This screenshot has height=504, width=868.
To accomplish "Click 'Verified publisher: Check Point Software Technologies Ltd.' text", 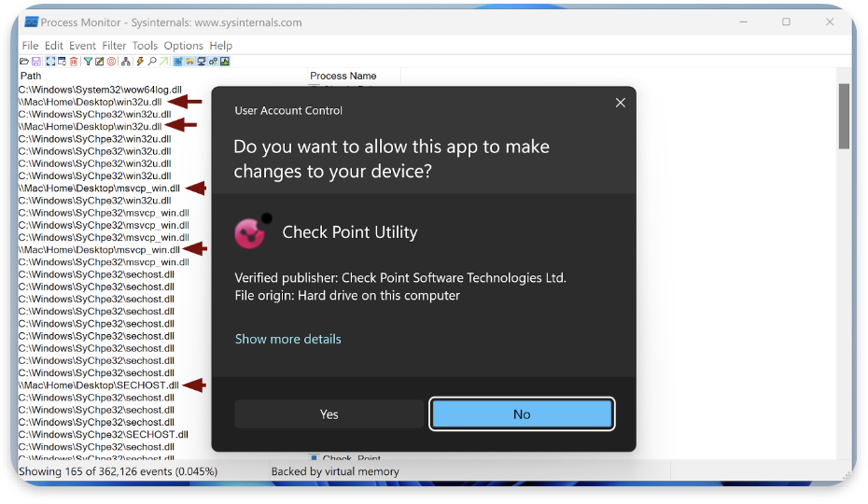I will pos(400,277).
